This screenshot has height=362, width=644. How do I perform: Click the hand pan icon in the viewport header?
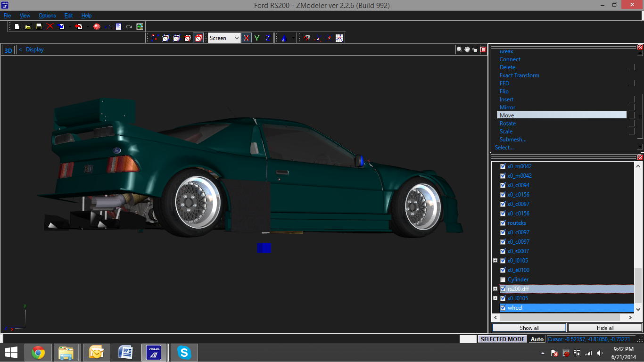tap(467, 49)
